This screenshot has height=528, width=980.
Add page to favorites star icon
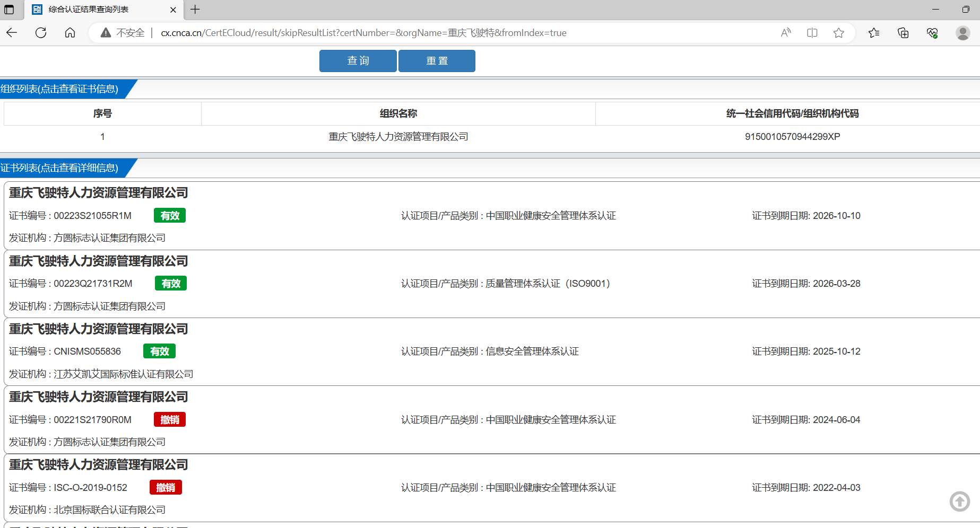point(838,33)
